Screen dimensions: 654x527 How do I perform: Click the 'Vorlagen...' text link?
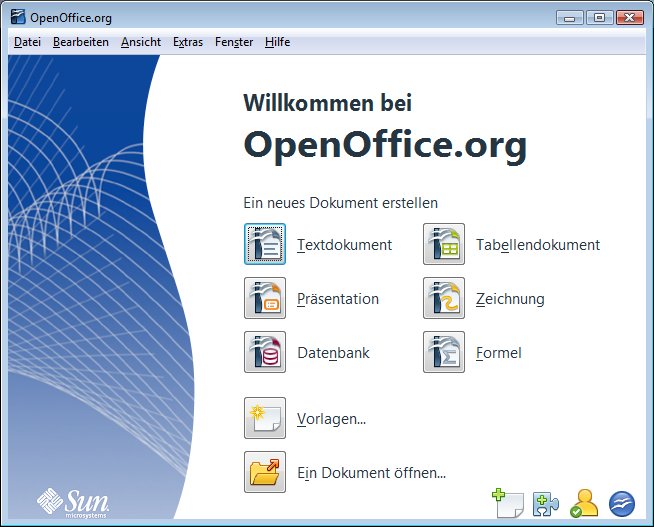click(332, 419)
